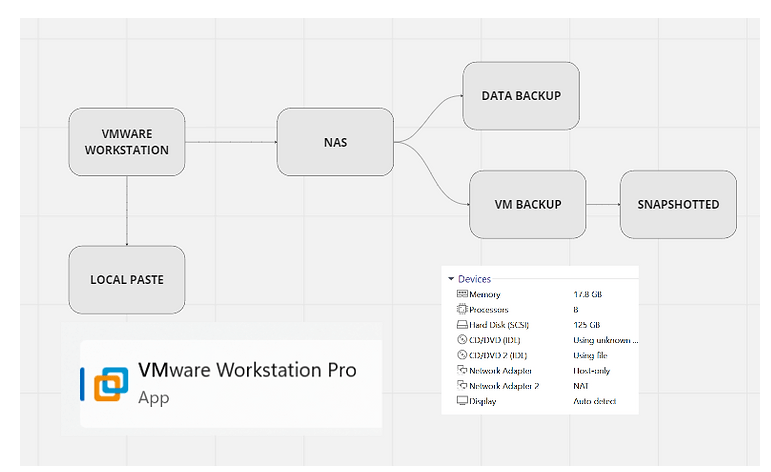Select the VM BACKUP node
The image size is (771, 472).
tap(528, 205)
